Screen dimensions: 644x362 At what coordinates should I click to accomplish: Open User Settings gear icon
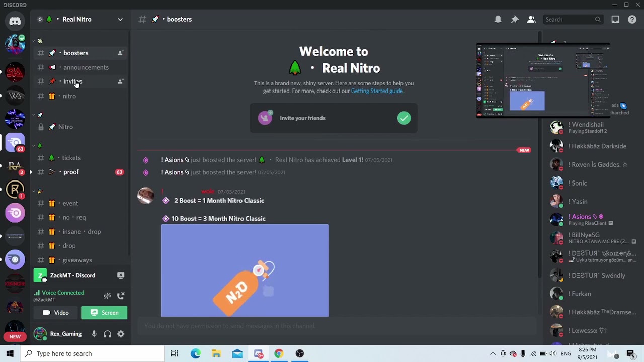click(x=121, y=334)
